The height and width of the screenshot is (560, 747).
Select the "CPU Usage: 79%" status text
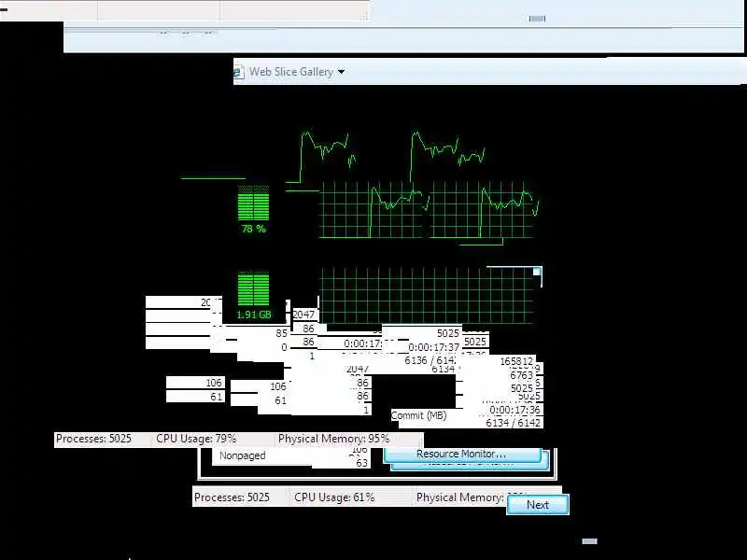pyautogui.click(x=196, y=439)
